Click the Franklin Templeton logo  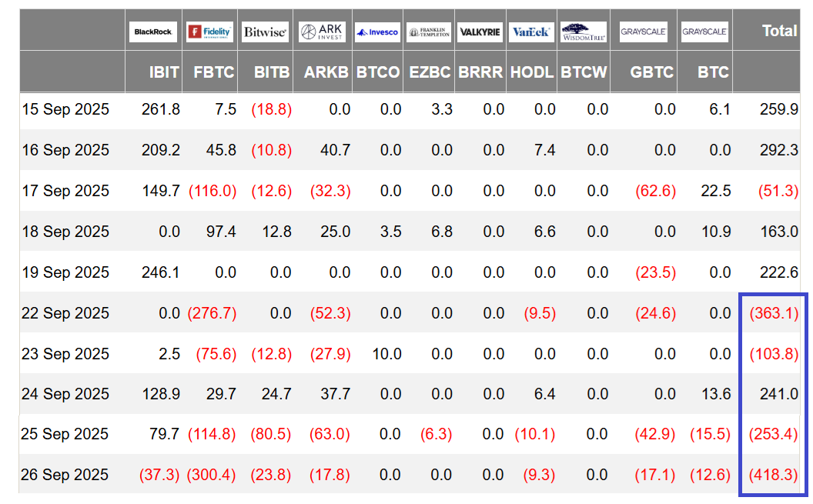(429, 32)
